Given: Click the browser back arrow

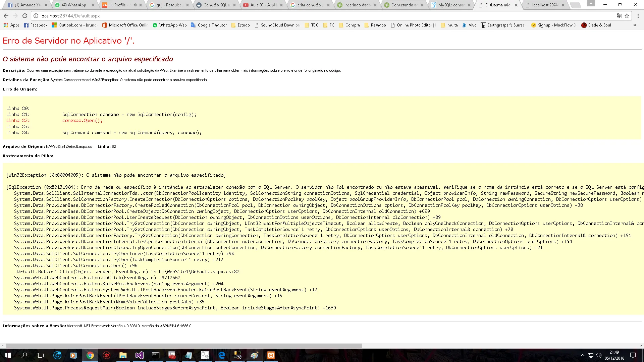Looking at the screenshot, I should pos(6,16).
